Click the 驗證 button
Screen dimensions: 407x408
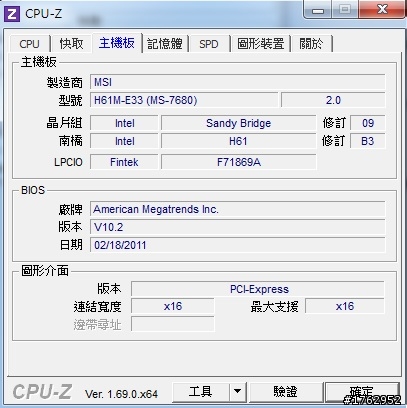286,391
